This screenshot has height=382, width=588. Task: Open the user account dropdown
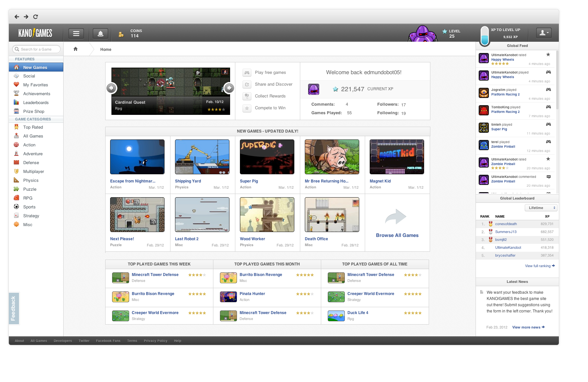(x=544, y=32)
